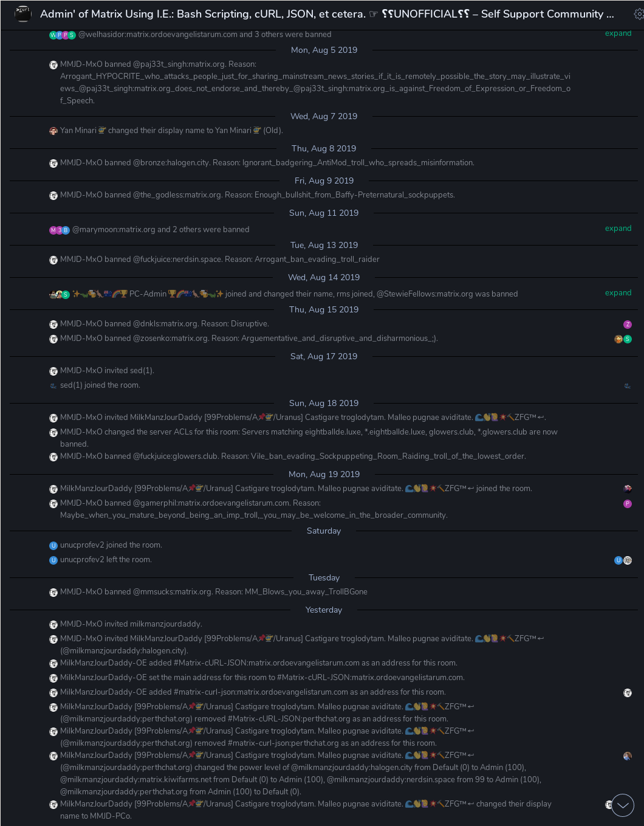Click stacked avatars in the welhasidor ban summary
The image size is (644, 826).
(62, 35)
